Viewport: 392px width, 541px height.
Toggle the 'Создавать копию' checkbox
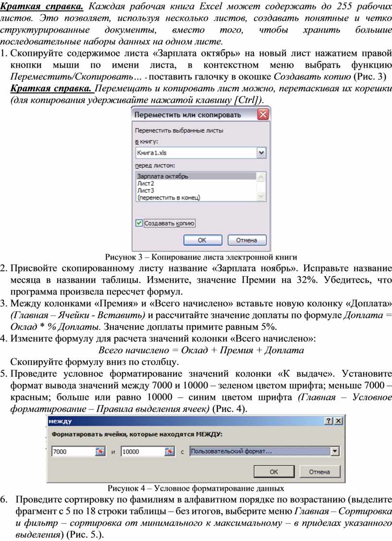click(x=139, y=223)
